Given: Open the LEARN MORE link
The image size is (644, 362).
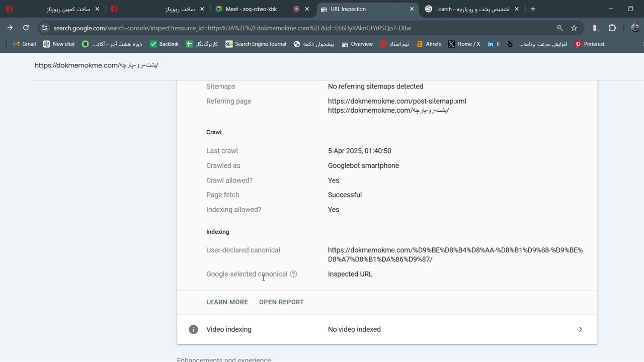Looking at the screenshot, I should click(227, 302).
